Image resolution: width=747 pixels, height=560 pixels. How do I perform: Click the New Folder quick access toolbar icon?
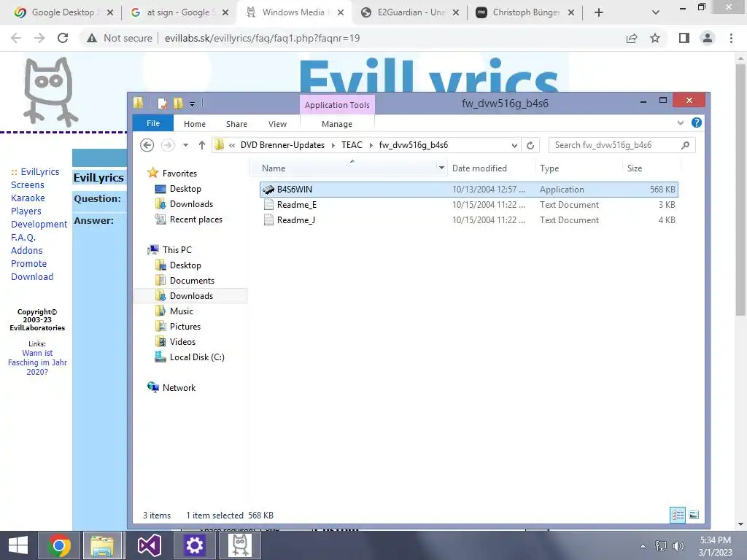point(178,104)
